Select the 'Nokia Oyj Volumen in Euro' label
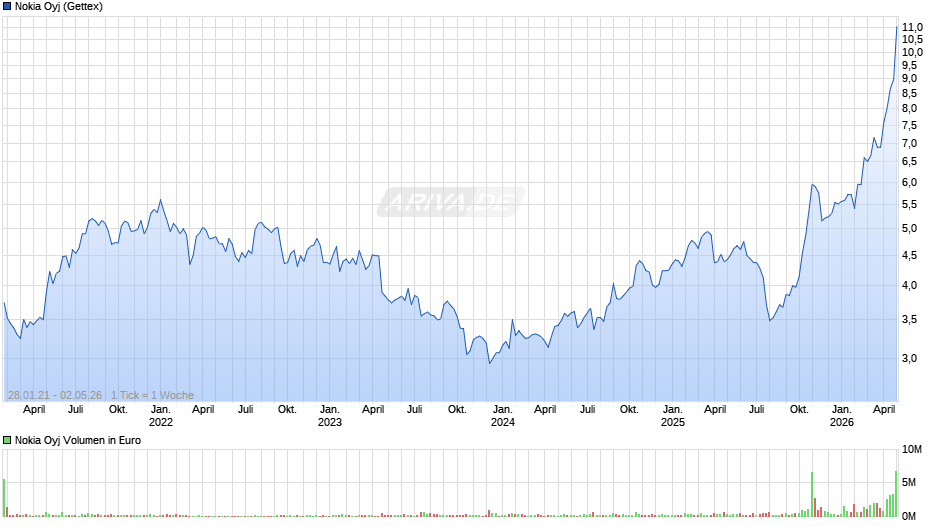The width and height of the screenshot is (940, 526). pyautogui.click(x=78, y=440)
